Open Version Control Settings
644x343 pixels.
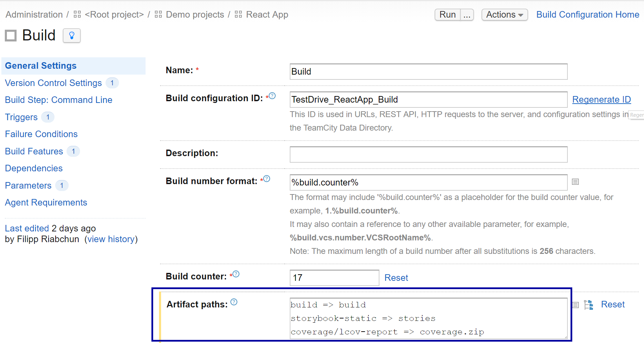pos(53,83)
